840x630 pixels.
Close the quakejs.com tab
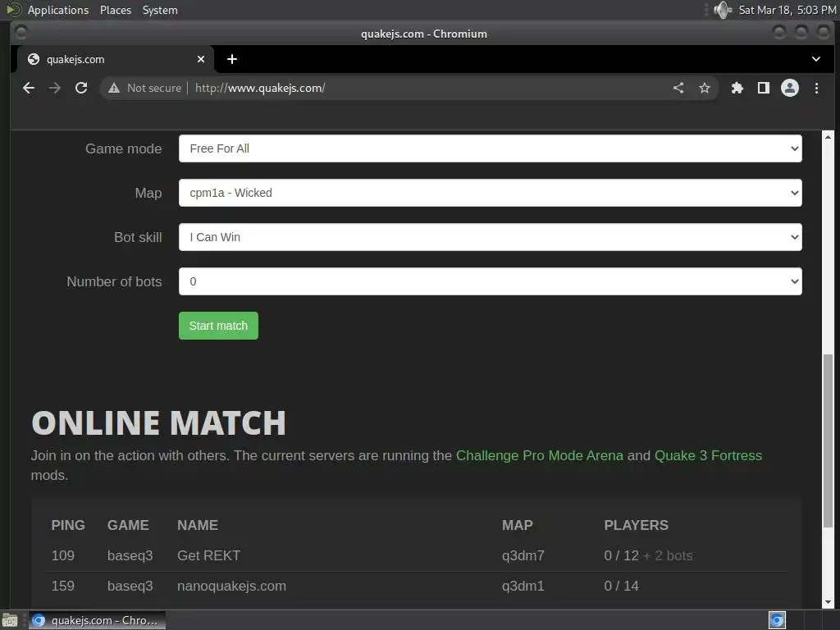(201, 59)
